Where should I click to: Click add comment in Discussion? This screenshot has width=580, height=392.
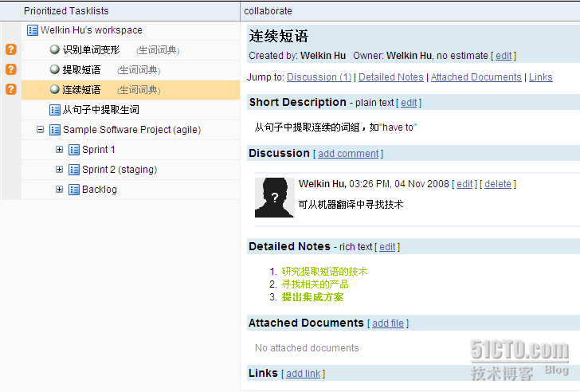pyautogui.click(x=348, y=154)
